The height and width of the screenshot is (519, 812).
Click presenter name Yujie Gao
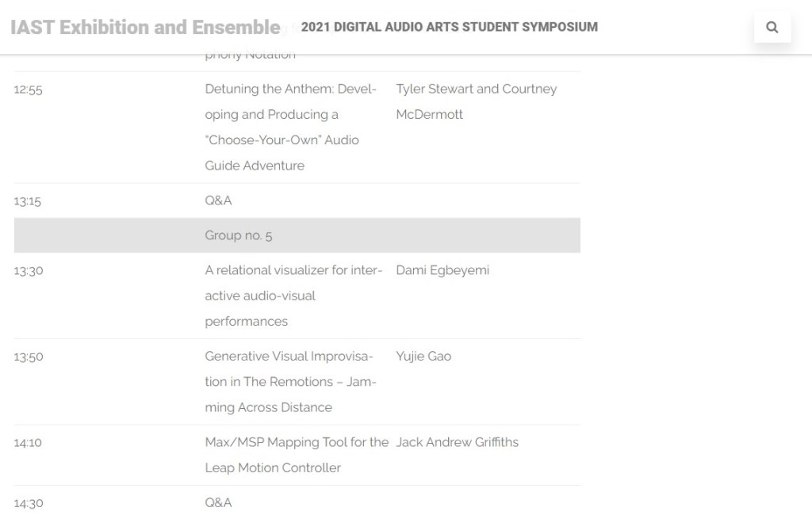point(423,357)
